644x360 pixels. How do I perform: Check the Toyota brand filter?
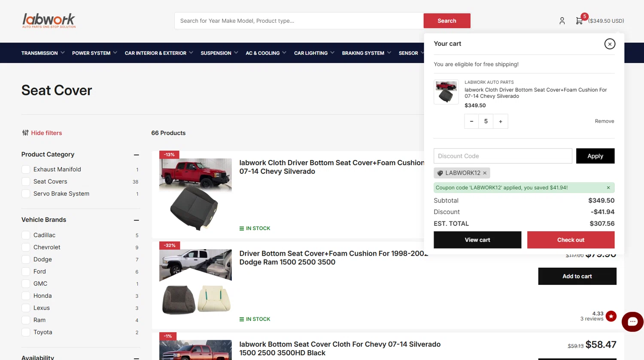(26, 332)
